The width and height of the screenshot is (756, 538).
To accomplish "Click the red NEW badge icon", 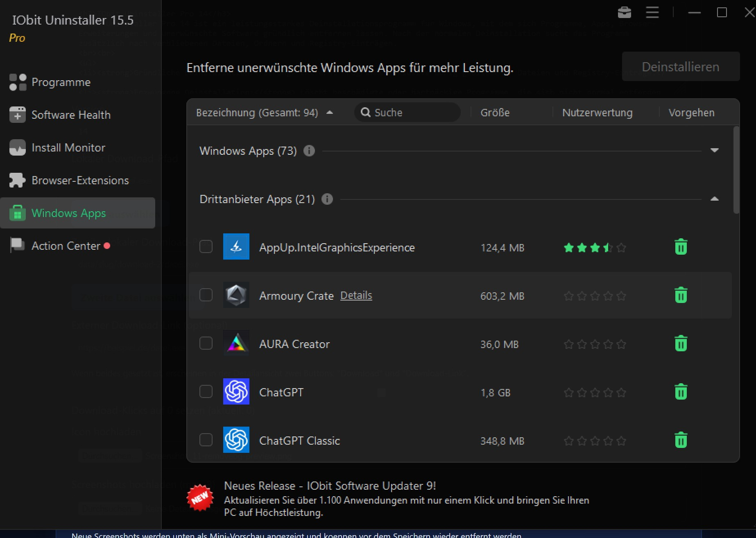I will click(200, 497).
